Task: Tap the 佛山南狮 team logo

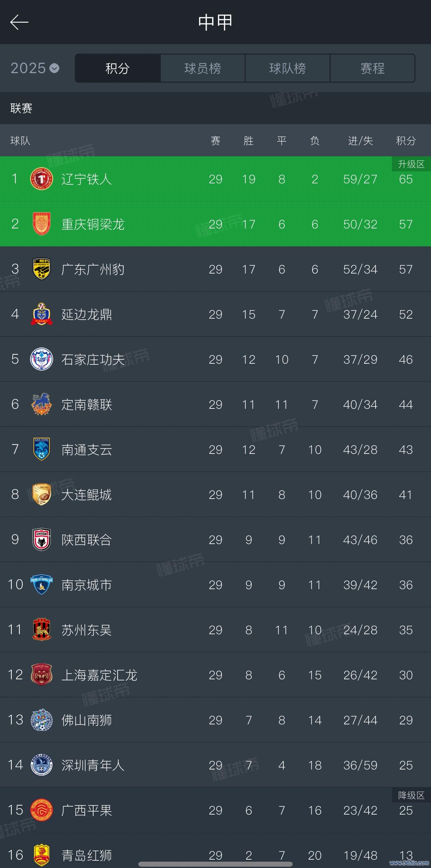Action: 41,720
